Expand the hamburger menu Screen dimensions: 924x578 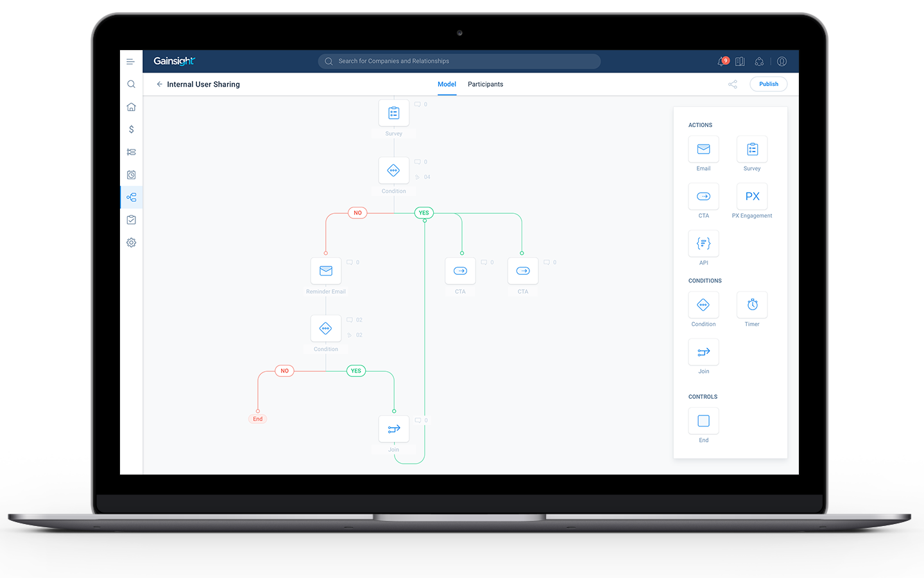(130, 62)
